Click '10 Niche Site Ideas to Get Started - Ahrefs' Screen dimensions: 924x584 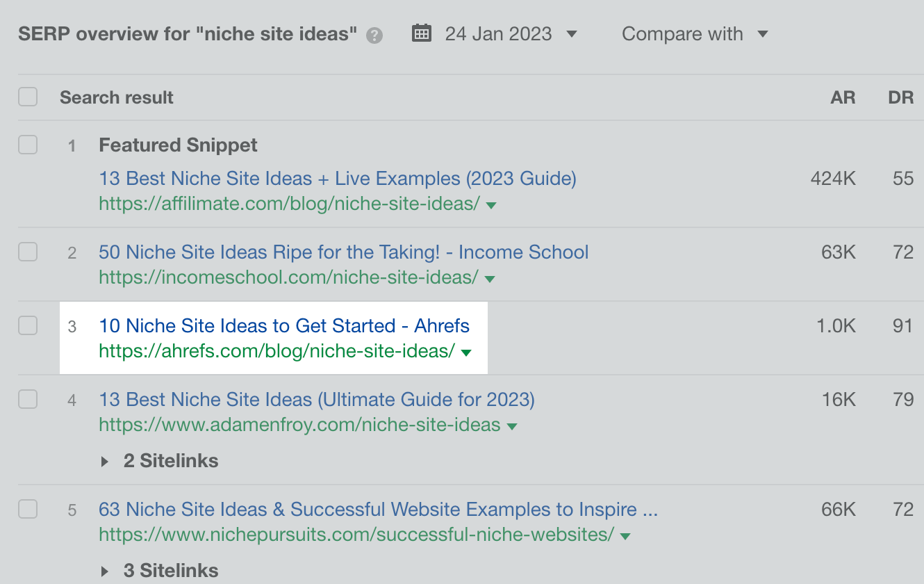pos(284,325)
